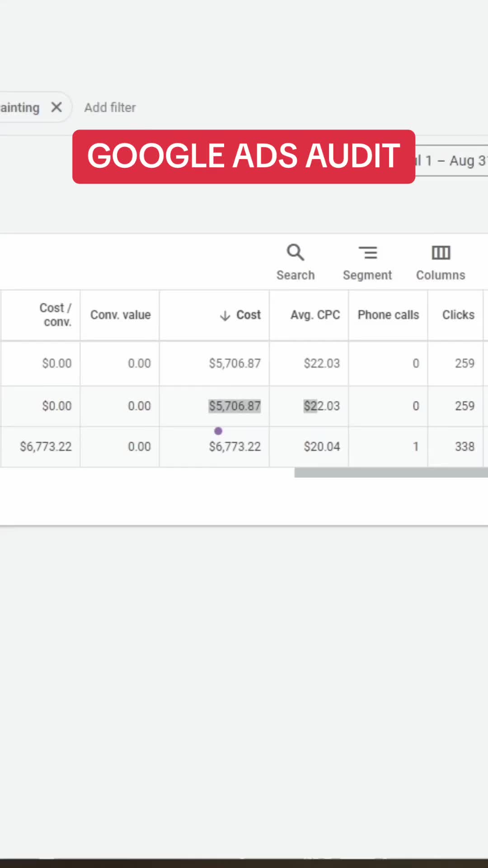
Task: Sort by Cost / conv. column
Action: pyautogui.click(x=55, y=315)
